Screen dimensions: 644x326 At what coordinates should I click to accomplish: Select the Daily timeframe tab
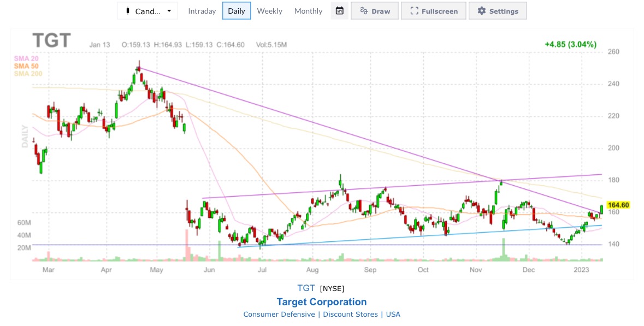pos(237,11)
